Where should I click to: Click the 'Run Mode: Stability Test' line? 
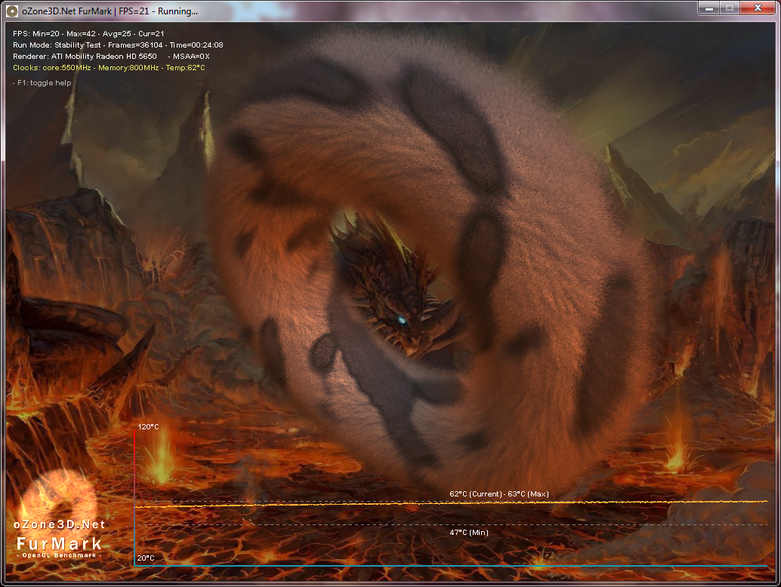click(118, 45)
